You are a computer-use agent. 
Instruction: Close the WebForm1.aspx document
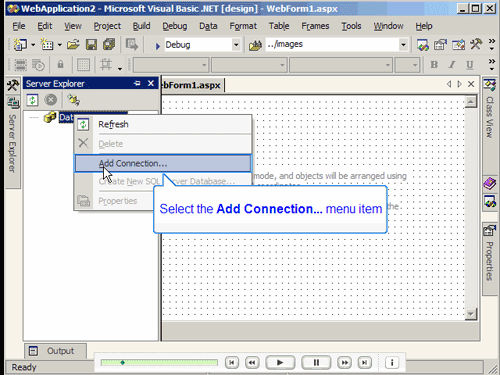pyautogui.click(x=471, y=84)
